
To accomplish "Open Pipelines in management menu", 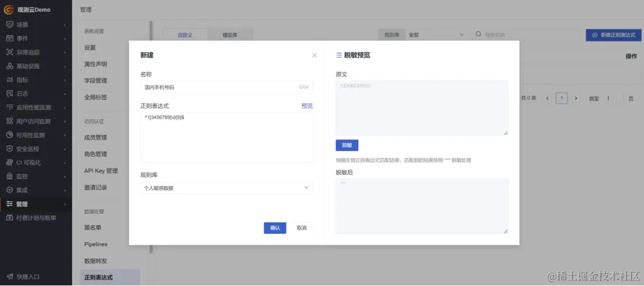I will (x=95, y=244).
